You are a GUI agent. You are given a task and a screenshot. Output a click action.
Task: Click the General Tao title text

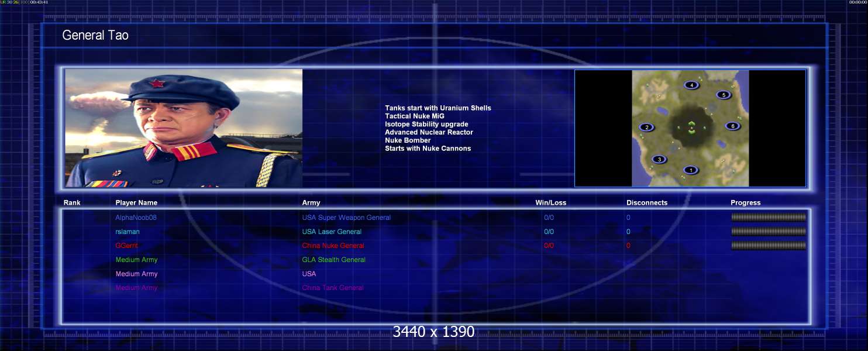coord(95,35)
